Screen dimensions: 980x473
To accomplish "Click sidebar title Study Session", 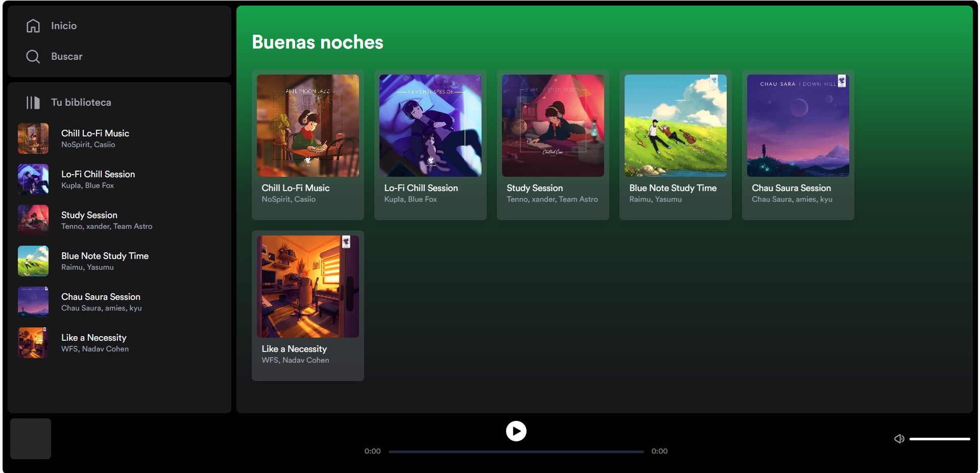I will 89,215.
